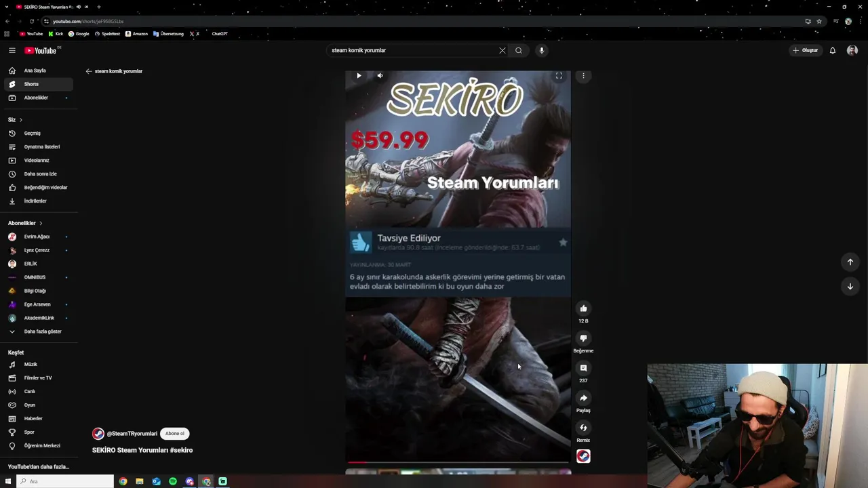This screenshot has height=488, width=868.
Task: Go to the YouTube logo home
Action: coord(41,50)
